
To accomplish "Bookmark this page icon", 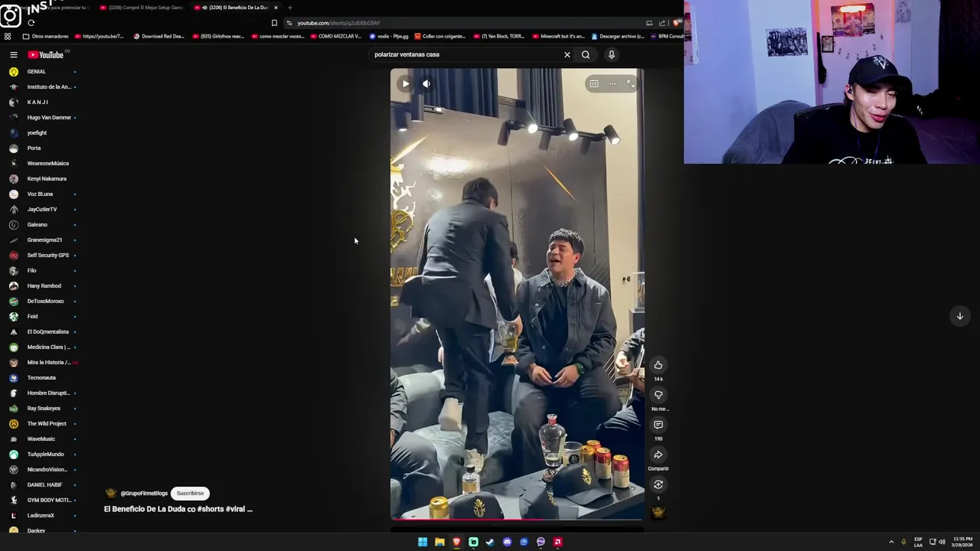I will [274, 23].
